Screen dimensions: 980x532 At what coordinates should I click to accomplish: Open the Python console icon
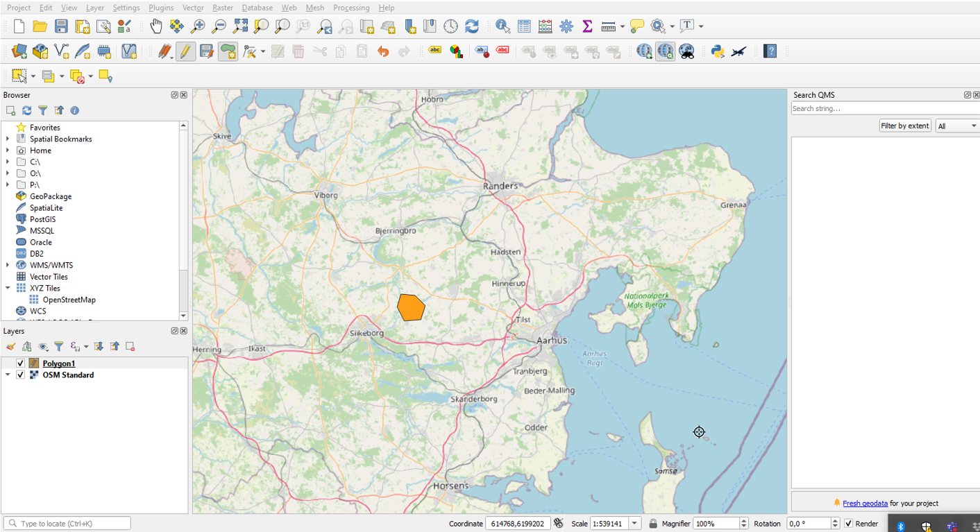[x=718, y=51]
